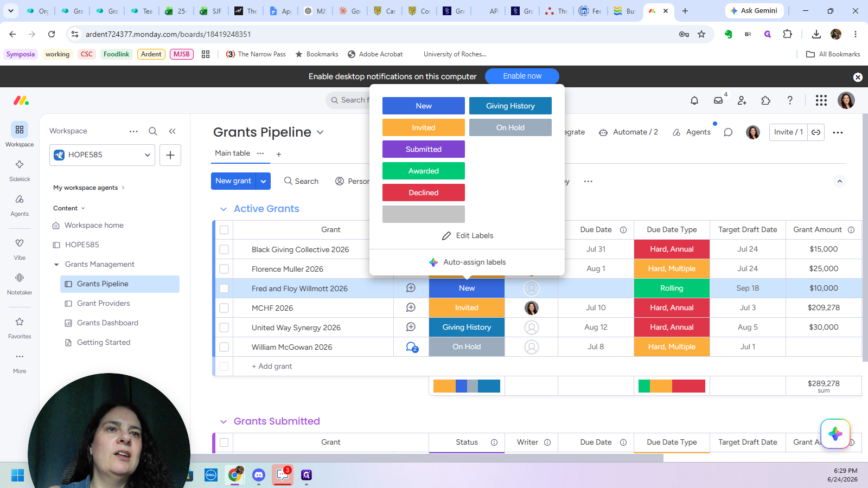Image resolution: width=868 pixels, height=488 pixels.
Task: Add a new board view with the plus
Action: click(279, 155)
